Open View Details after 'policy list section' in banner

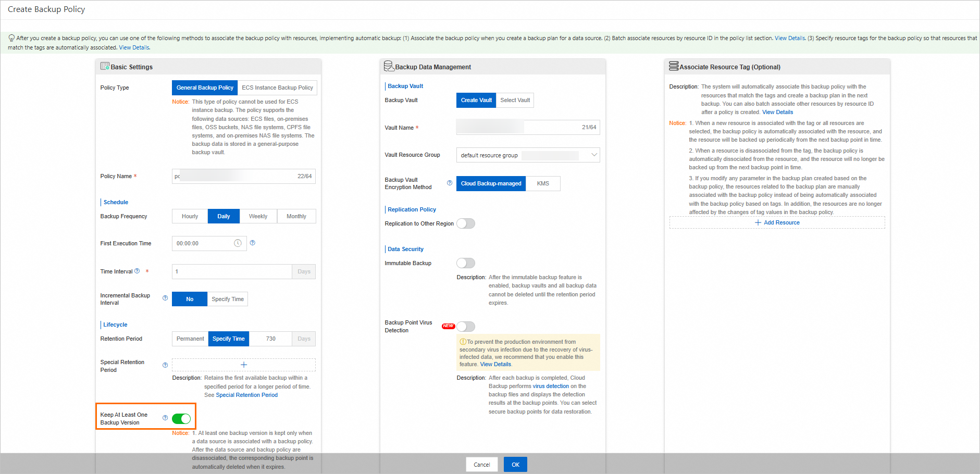click(x=790, y=38)
